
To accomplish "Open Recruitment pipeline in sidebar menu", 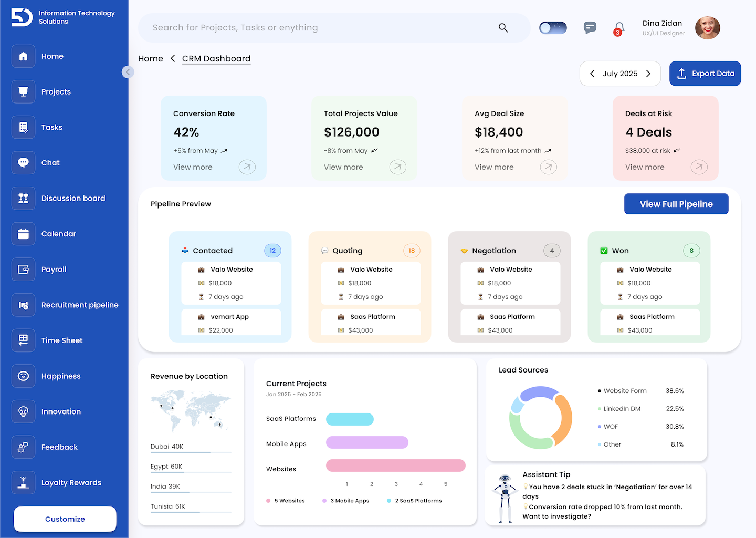I will click(80, 305).
